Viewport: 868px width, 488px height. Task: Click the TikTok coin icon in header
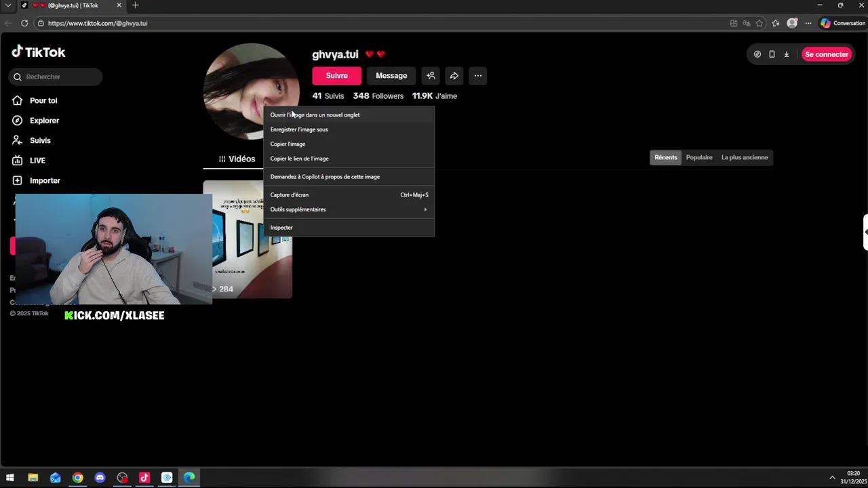pyautogui.click(x=757, y=54)
